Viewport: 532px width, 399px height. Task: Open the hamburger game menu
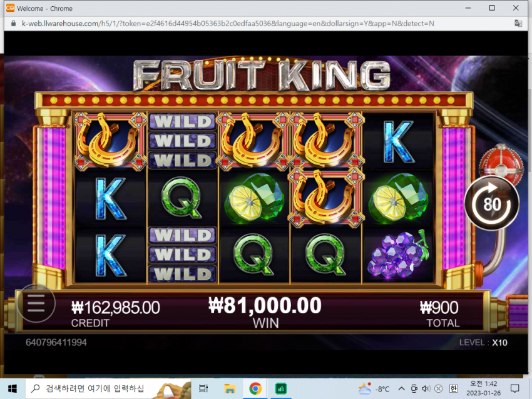tap(36, 303)
